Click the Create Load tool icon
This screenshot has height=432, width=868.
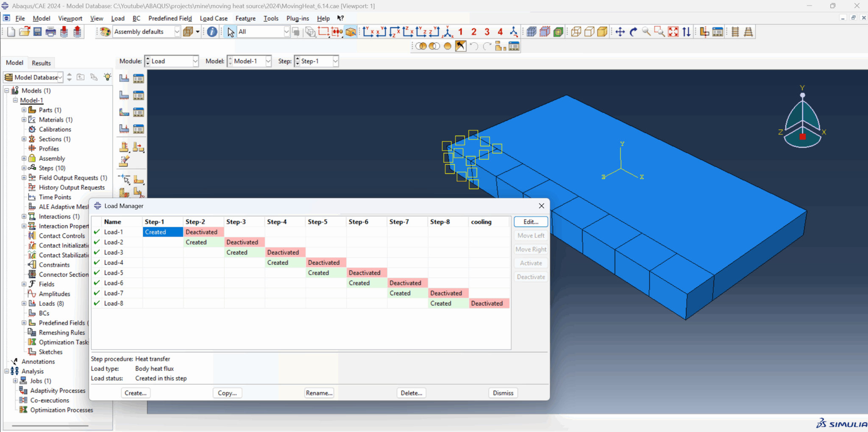click(x=124, y=78)
